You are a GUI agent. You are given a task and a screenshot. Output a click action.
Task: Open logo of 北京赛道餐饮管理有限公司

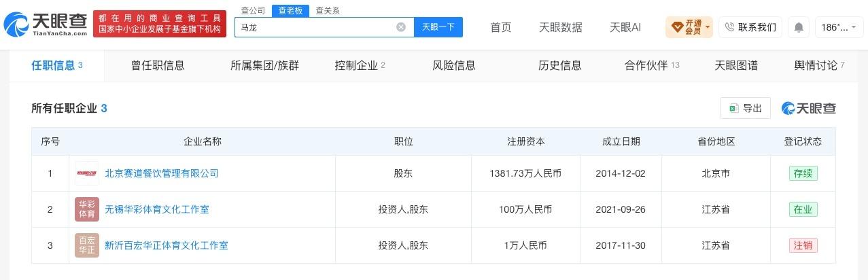tap(87, 173)
